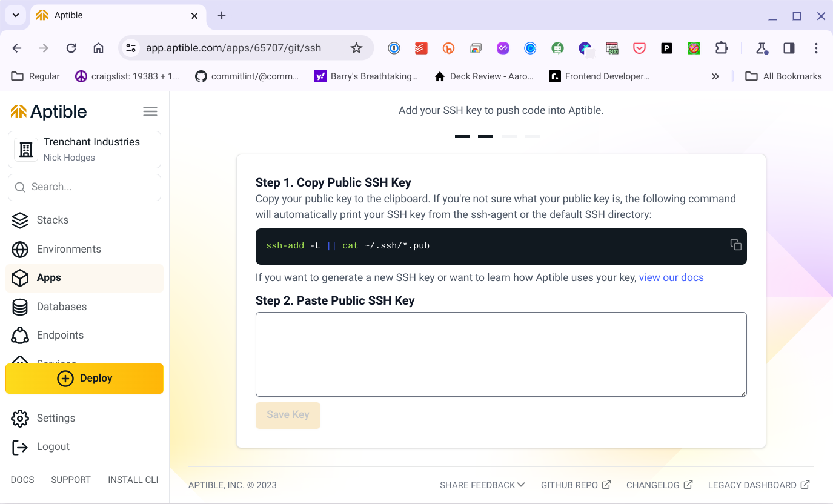Click the browser Forward arrow
The image size is (833, 504).
click(44, 48)
